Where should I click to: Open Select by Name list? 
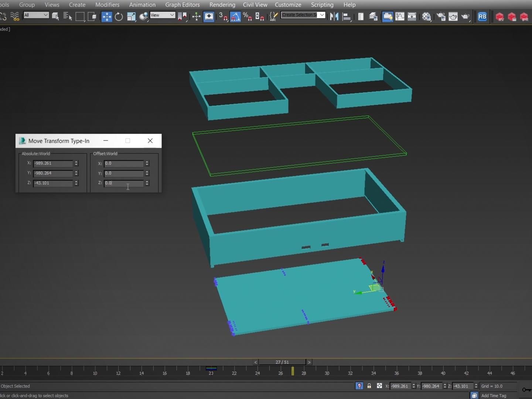click(x=67, y=17)
